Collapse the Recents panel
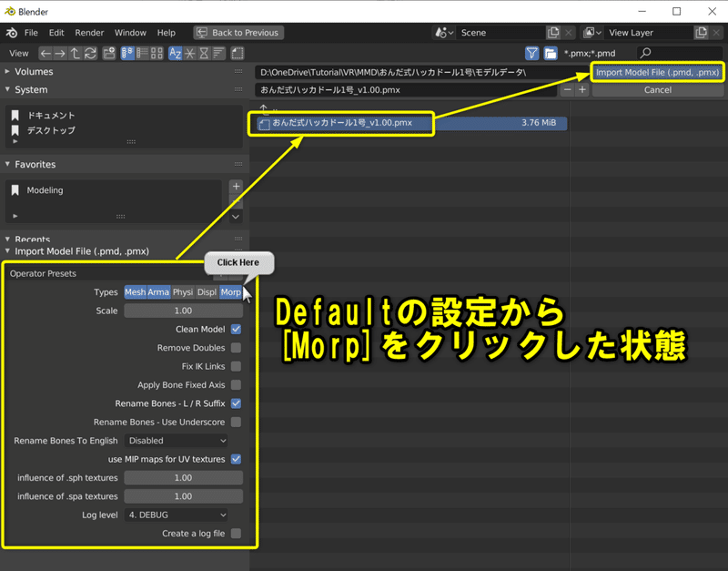728x571 pixels. click(7, 239)
